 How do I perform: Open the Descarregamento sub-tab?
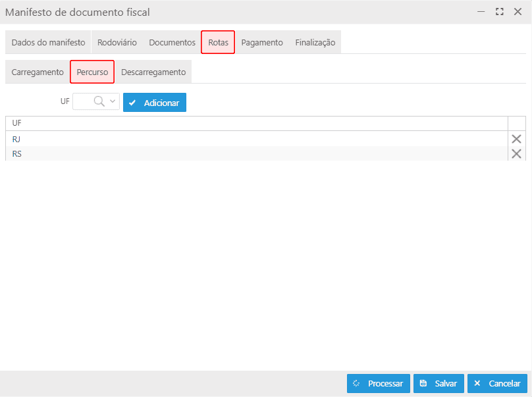pos(153,72)
